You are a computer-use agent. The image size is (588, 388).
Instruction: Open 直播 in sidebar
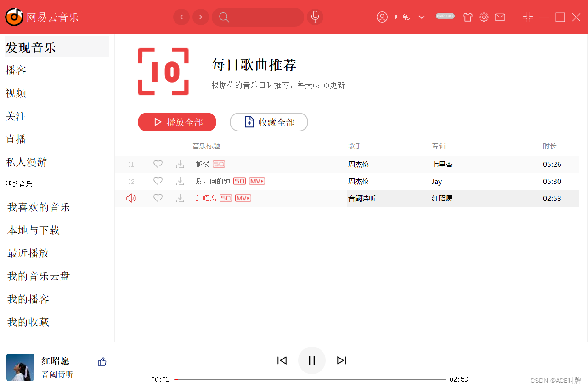click(x=16, y=139)
